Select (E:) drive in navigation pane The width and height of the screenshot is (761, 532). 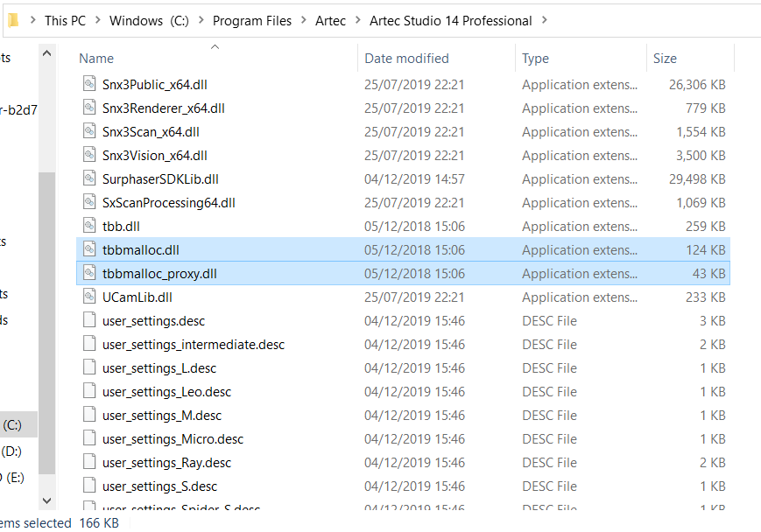[x=15, y=478]
